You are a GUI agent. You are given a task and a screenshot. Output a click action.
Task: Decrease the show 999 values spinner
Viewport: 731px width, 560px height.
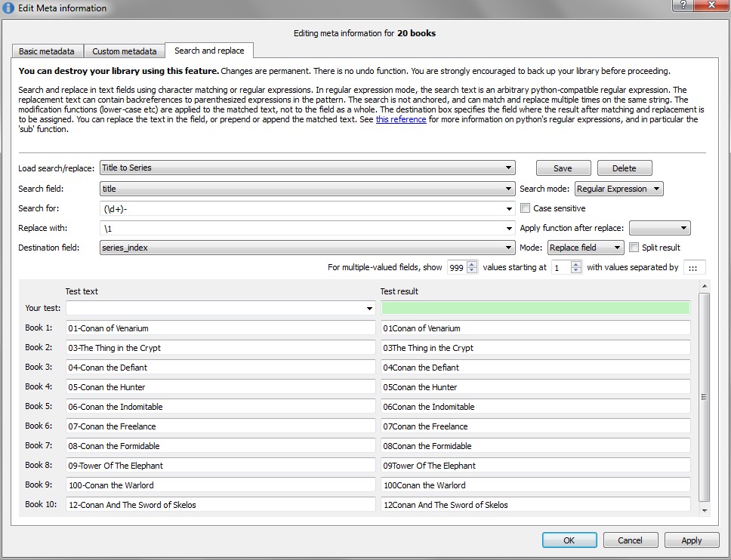coord(472,270)
